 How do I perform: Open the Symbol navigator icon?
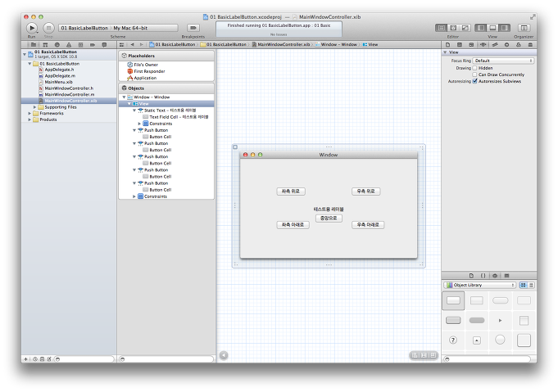pyautogui.click(x=45, y=45)
